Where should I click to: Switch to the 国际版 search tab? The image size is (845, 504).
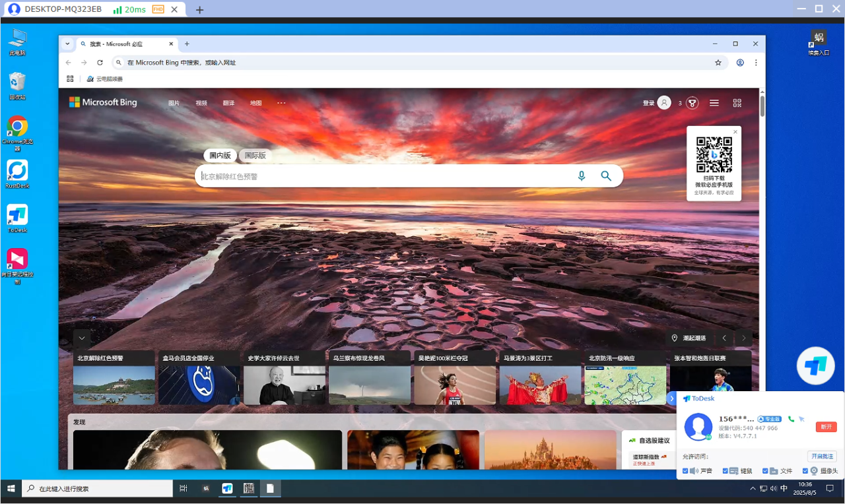[x=255, y=156]
